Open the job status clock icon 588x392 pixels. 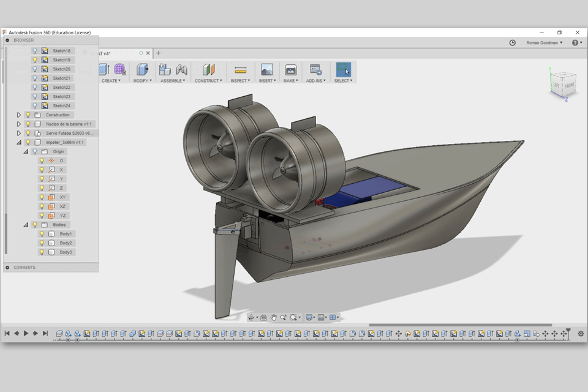click(513, 43)
